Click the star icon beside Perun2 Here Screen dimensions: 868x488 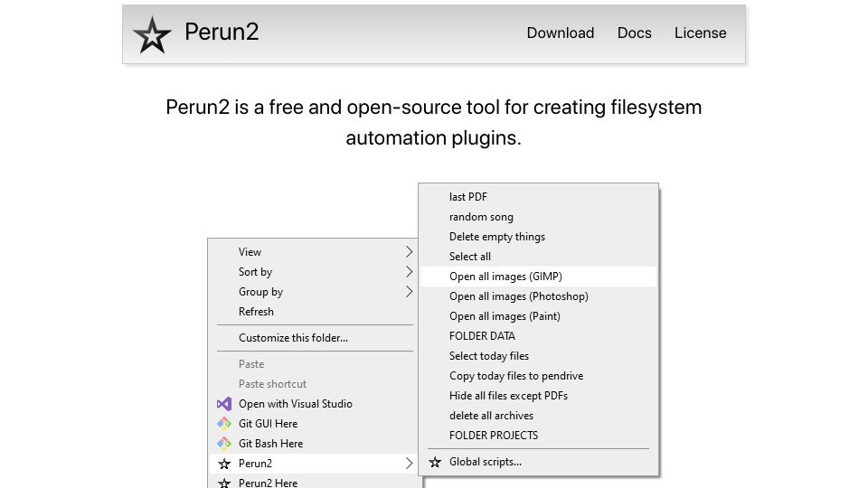pyautogui.click(x=224, y=483)
